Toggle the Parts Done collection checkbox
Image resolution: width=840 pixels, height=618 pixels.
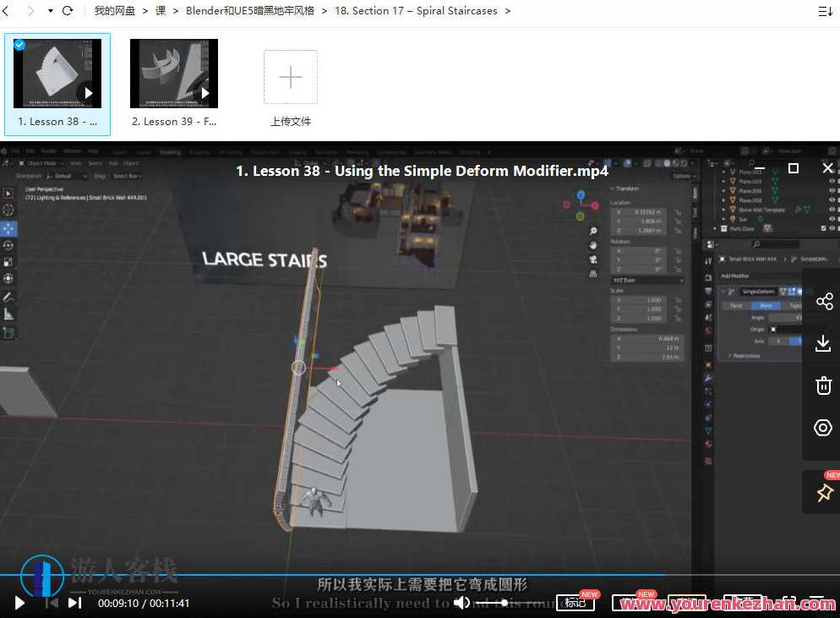[x=823, y=227]
